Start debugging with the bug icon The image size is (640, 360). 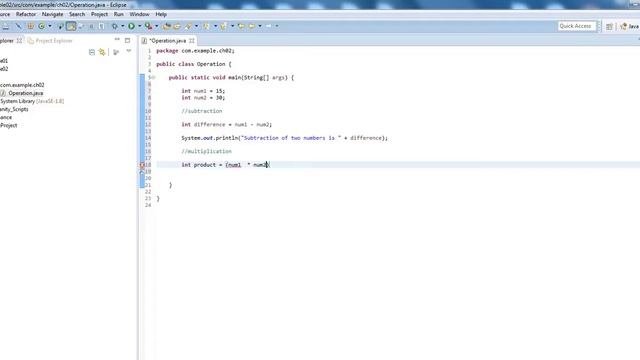(115, 26)
